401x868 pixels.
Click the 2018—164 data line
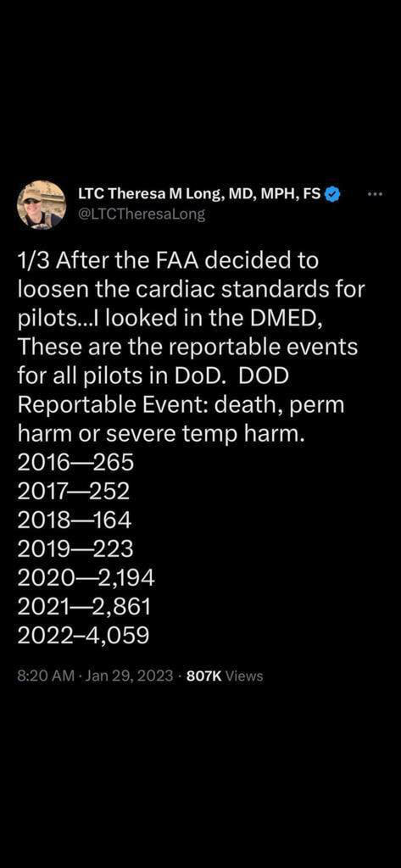(x=75, y=520)
